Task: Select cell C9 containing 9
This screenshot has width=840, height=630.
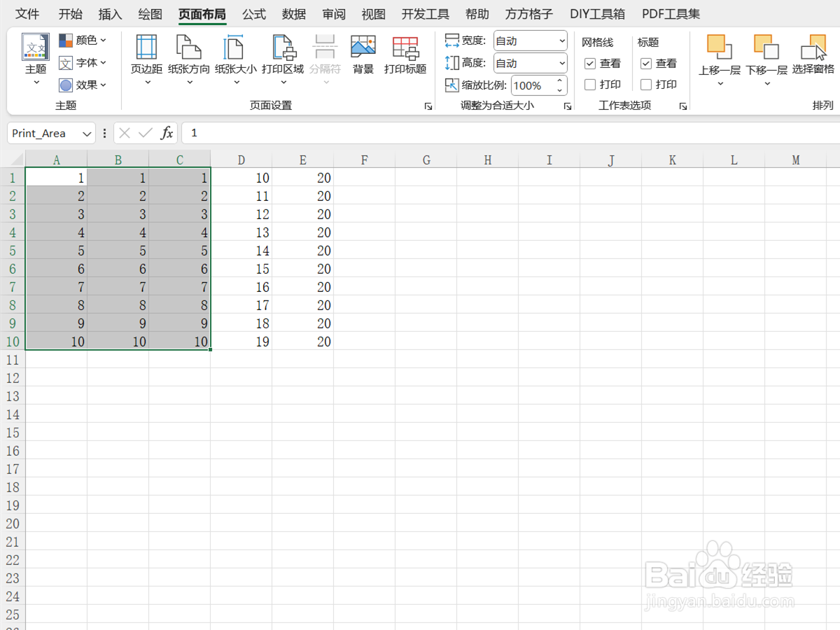Action: coord(180,323)
